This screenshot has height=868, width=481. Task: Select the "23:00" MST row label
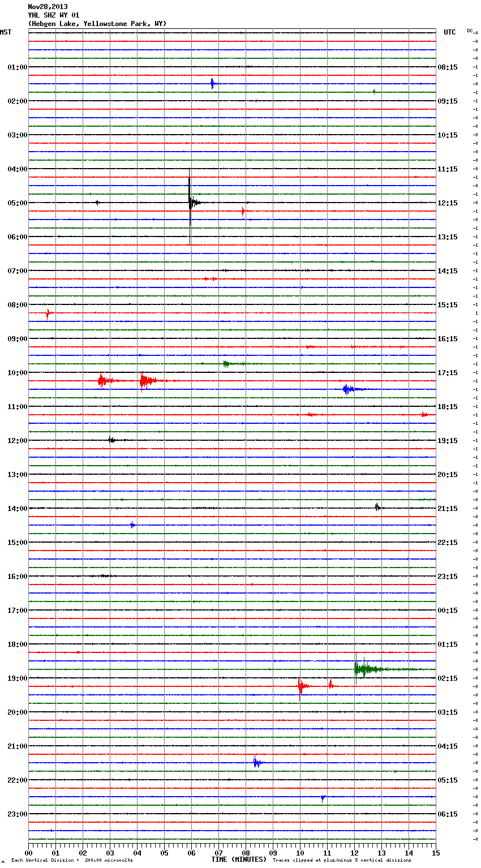(x=18, y=814)
